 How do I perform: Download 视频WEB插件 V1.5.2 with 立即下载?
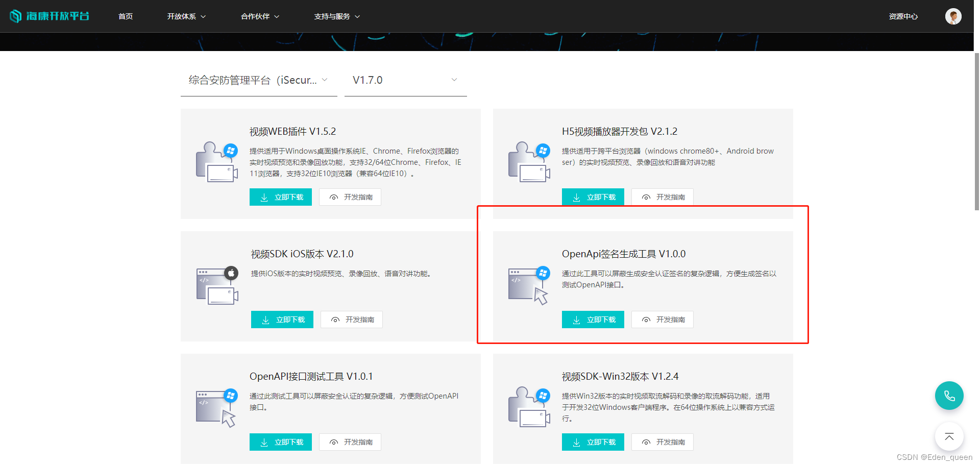[x=281, y=197]
